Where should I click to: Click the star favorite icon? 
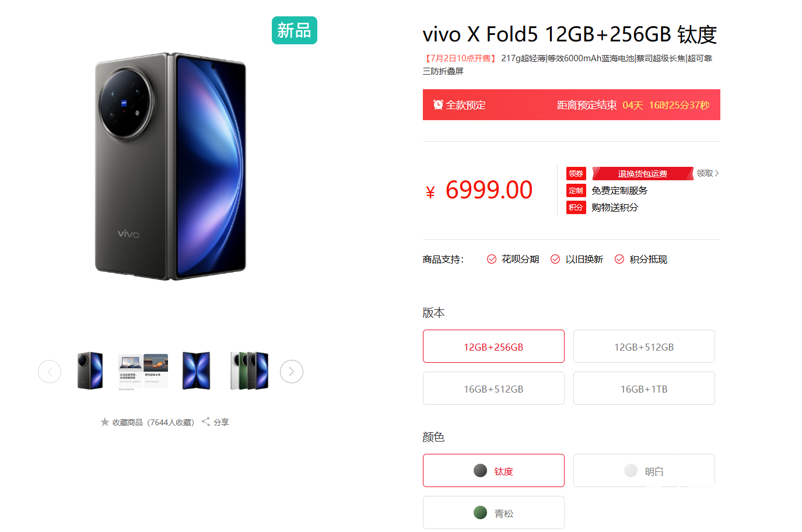click(105, 422)
